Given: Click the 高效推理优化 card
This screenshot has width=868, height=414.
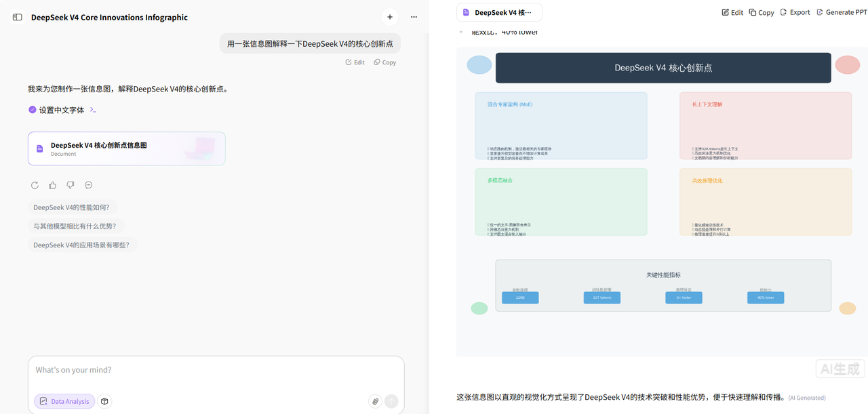Looking at the screenshot, I should pos(766,202).
